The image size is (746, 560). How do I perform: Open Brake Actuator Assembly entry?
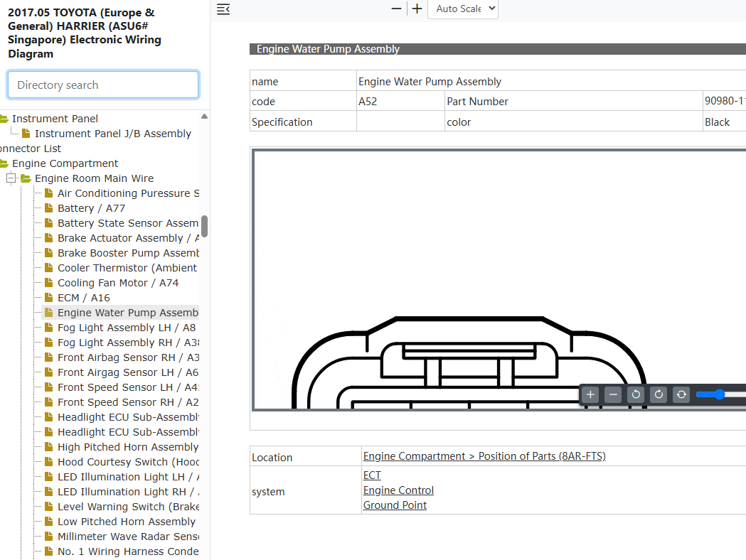point(128,238)
